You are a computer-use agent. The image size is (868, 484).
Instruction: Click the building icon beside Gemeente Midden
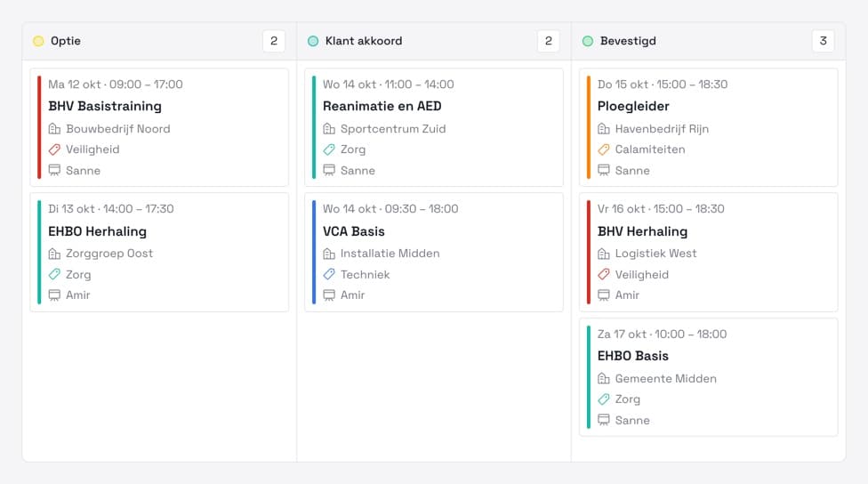pyautogui.click(x=603, y=379)
